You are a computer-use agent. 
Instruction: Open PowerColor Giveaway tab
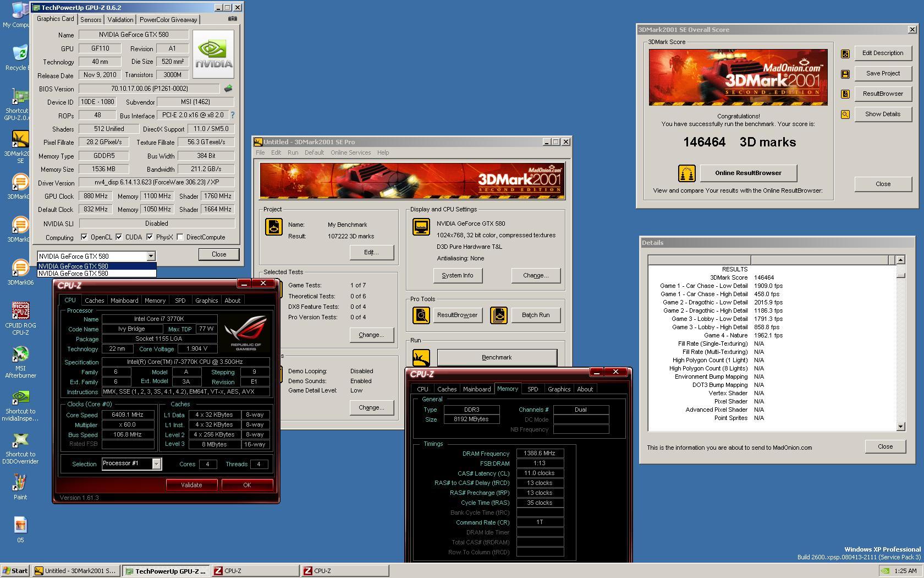point(168,20)
